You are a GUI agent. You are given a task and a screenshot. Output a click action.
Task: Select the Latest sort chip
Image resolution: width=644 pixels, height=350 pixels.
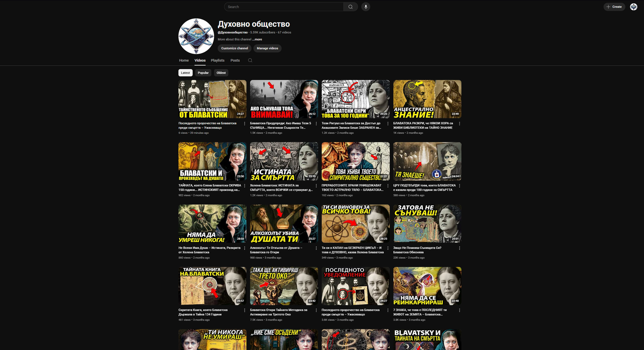point(185,73)
